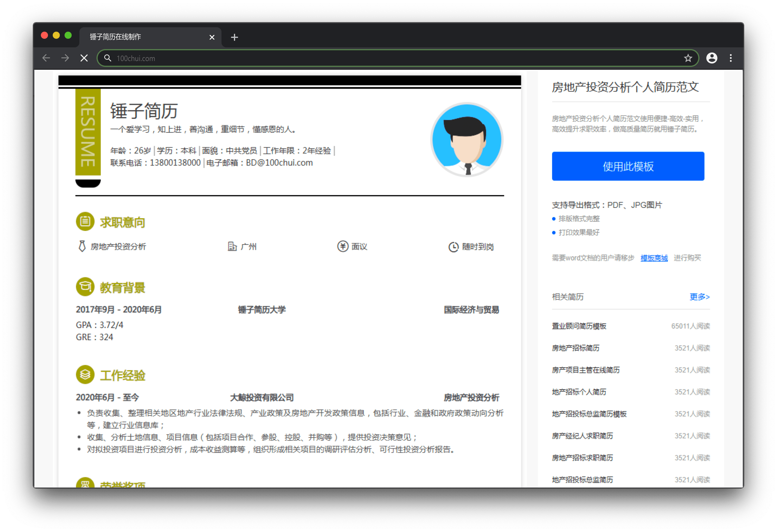Click the browser forward arrow
Screen dimensions: 777x532
pos(65,58)
